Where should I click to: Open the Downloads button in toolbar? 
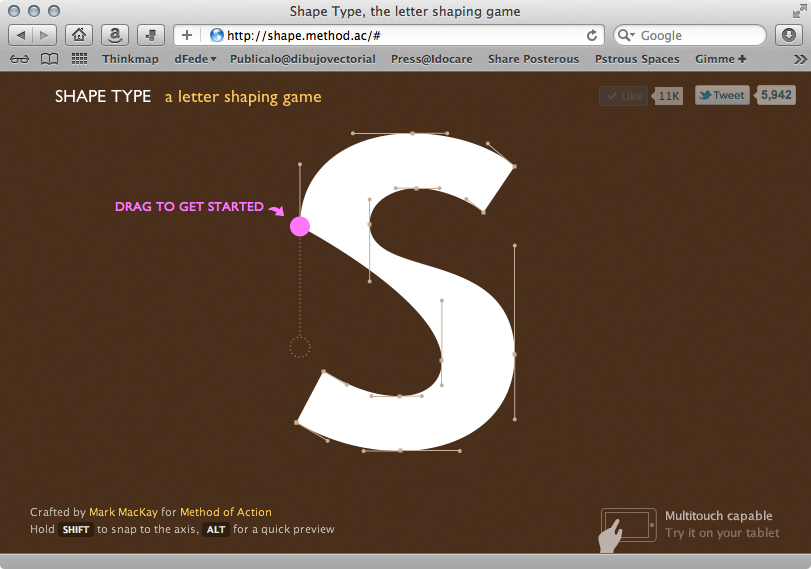point(789,35)
